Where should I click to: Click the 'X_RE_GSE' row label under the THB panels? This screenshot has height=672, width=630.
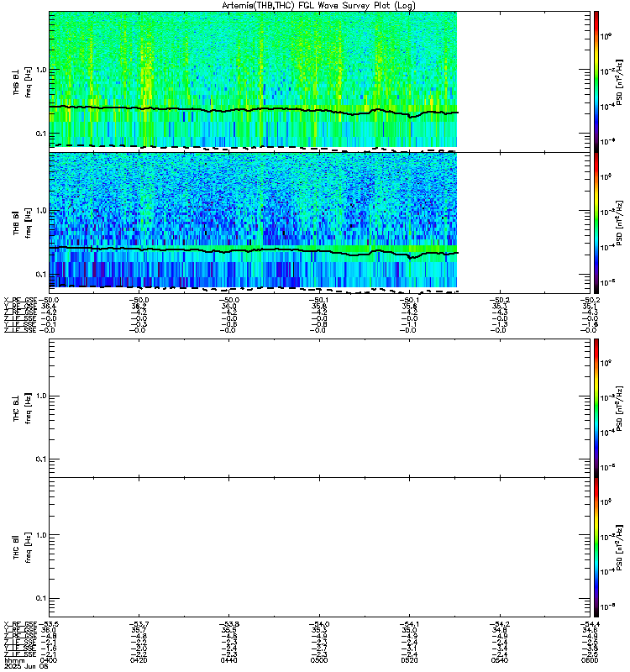click(20, 300)
